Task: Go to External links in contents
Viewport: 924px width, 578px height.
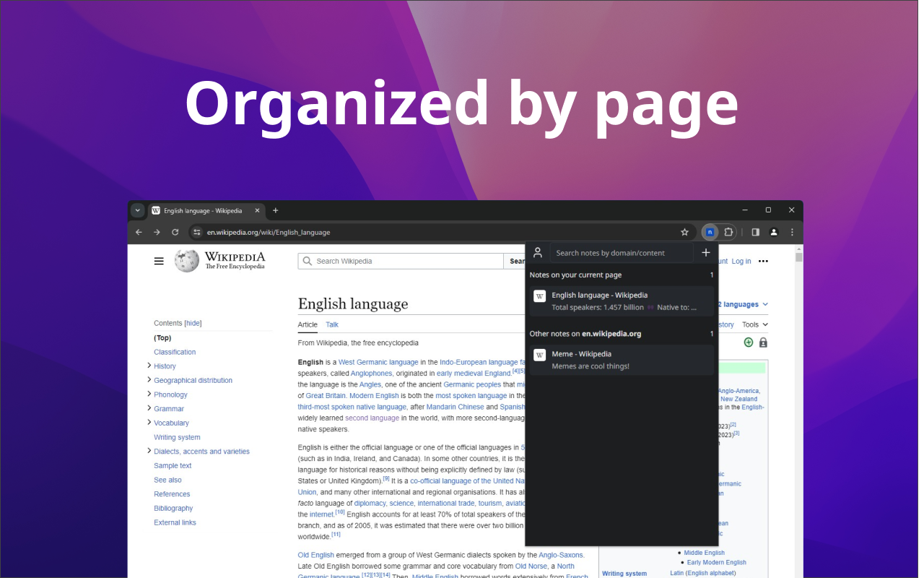Action: [x=175, y=522]
